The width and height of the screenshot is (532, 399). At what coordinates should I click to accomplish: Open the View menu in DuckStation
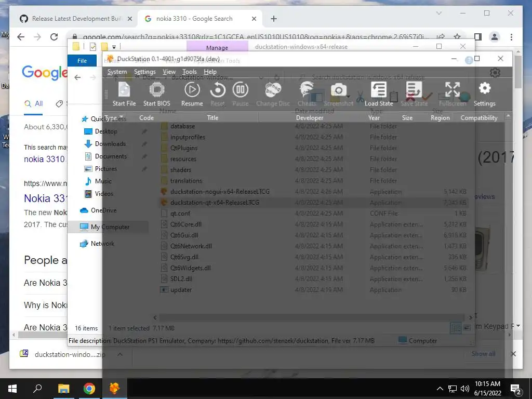point(169,72)
